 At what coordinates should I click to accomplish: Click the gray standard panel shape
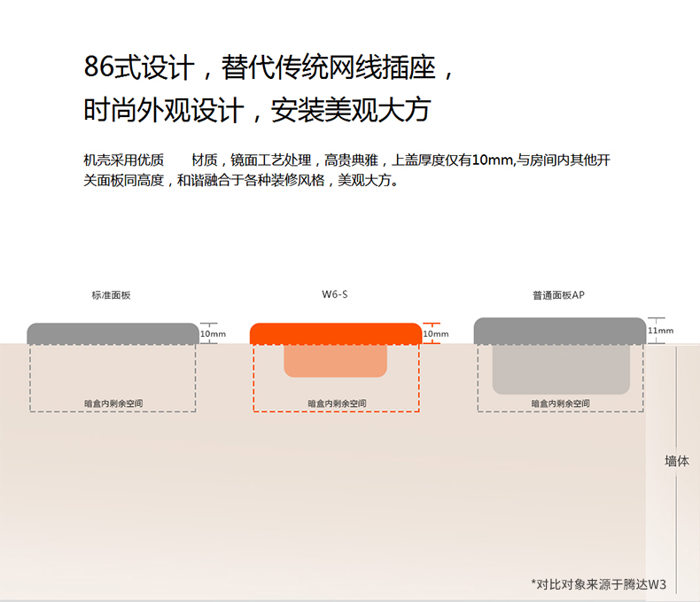[113, 333]
